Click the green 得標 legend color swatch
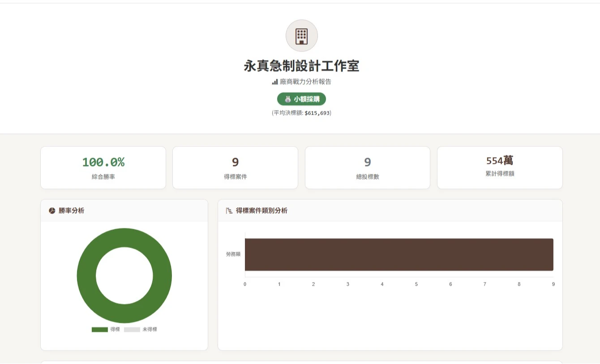This screenshot has width=600, height=364. point(100,330)
